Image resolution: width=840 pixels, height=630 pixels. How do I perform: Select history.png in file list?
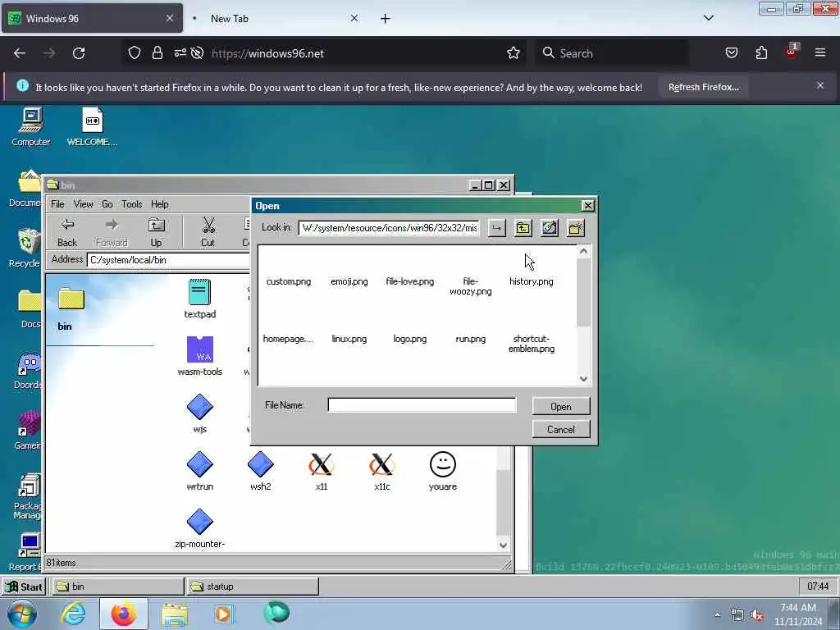pos(532,281)
